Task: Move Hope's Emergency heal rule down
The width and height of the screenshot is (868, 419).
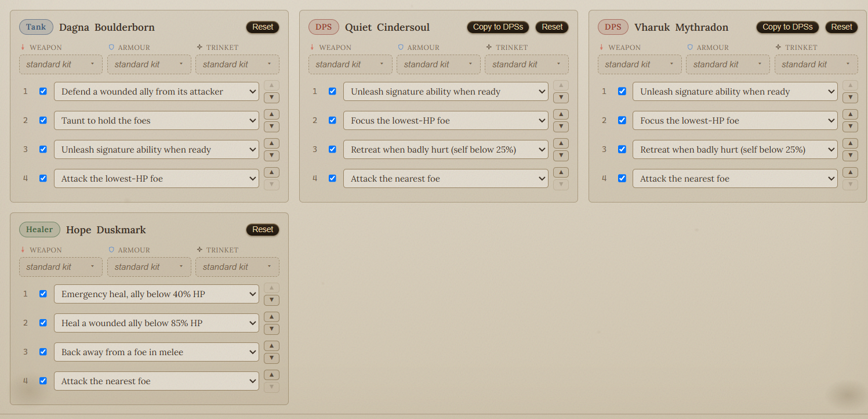Action: tap(271, 300)
